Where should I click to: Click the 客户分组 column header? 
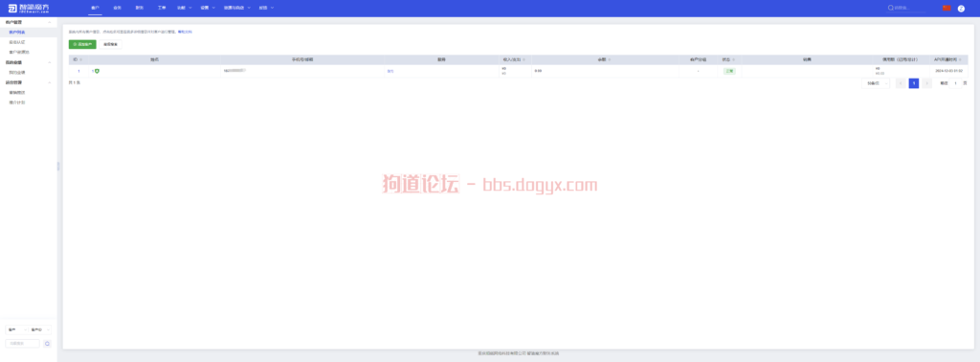pos(698,59)
